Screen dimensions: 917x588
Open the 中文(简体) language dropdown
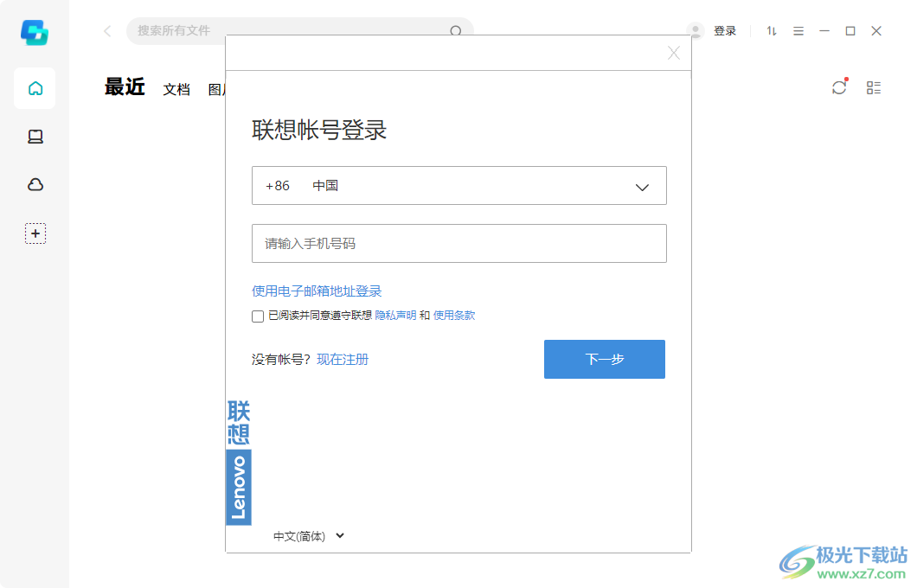point(309,536)
